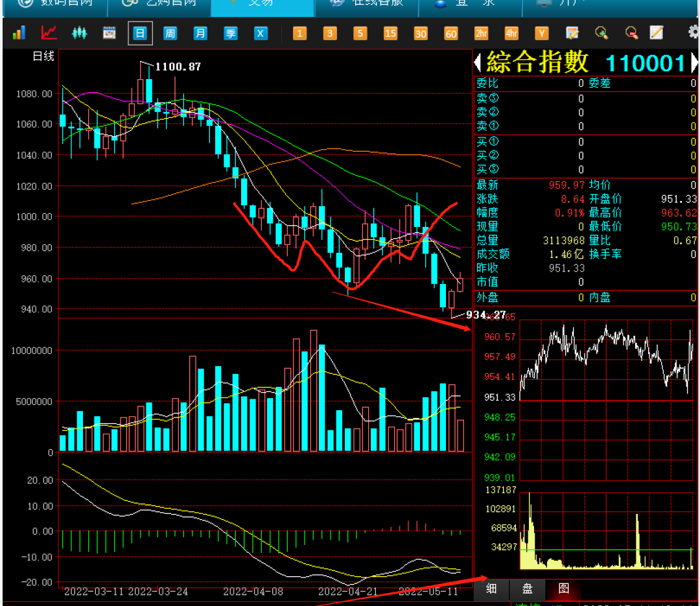Select the 1-minute chart button

[299, 34]
